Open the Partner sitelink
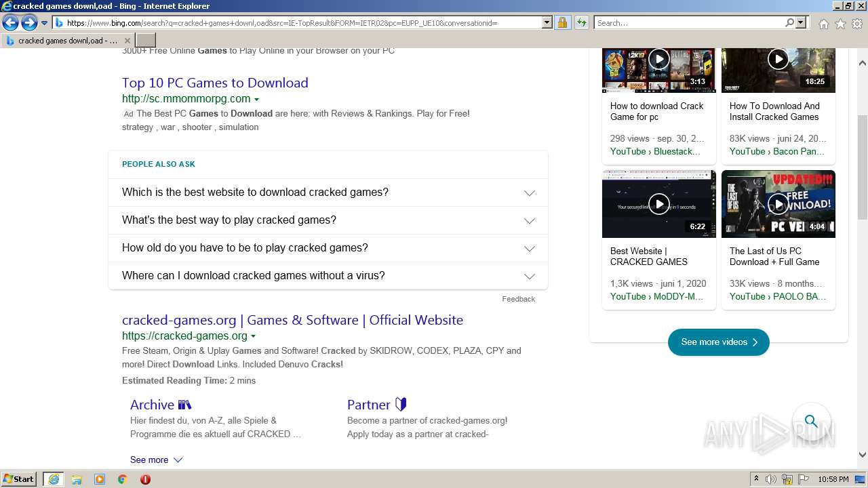This screenshot has width=868, height=488. [376, 405]
